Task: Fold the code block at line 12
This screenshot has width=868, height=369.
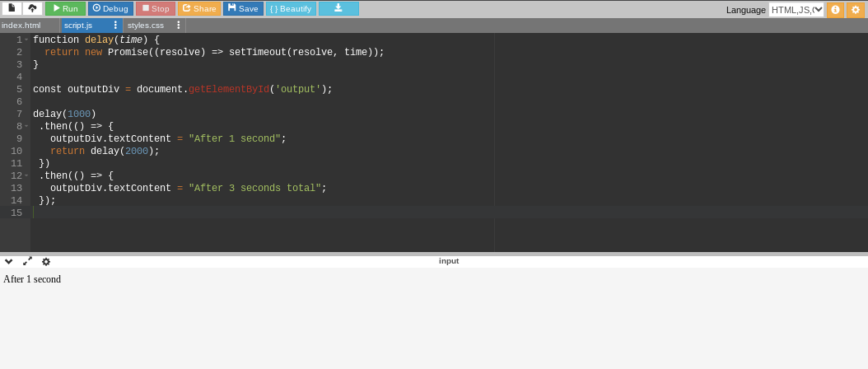Action: tap(26, 175)
